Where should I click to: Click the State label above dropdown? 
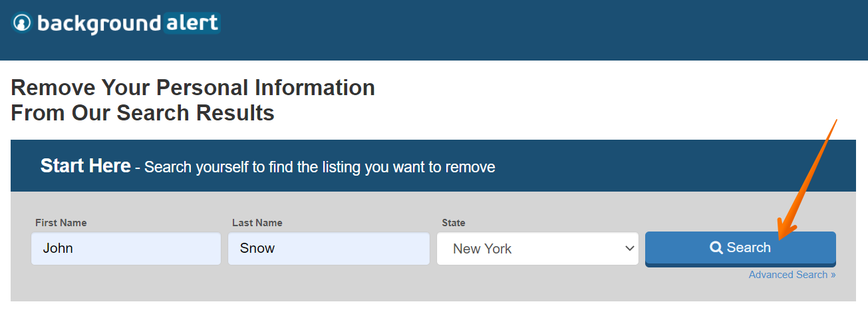click(454, 223)
